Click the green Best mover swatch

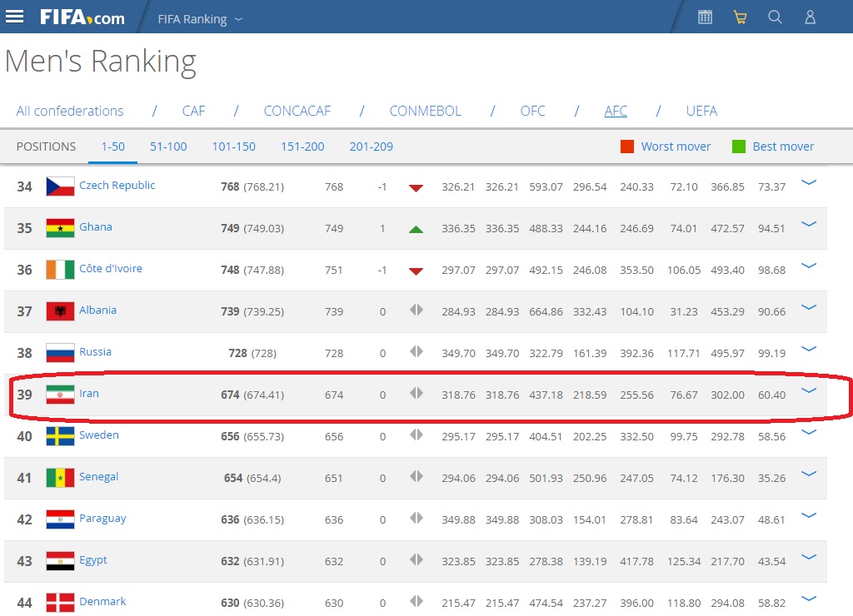(738, 147)
